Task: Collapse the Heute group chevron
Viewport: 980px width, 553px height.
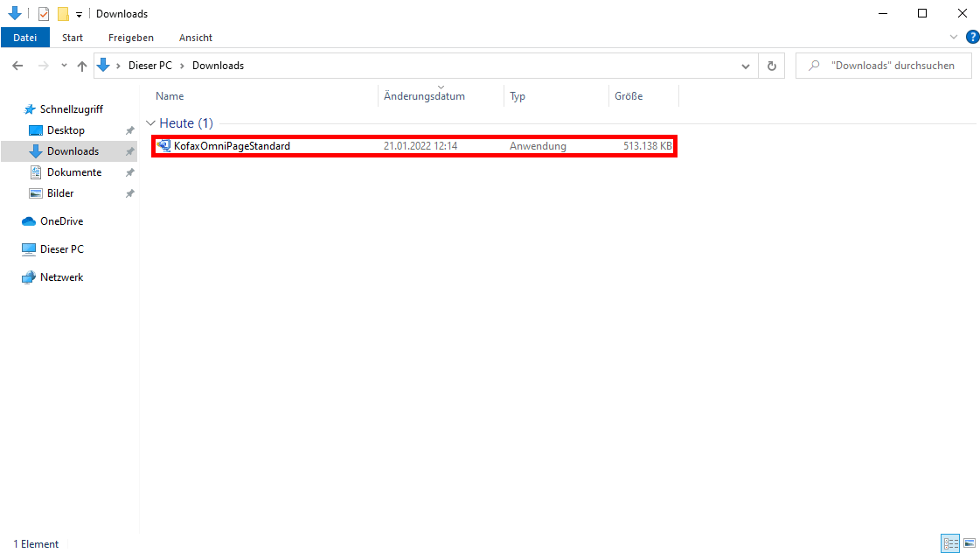Action: pos(151,123)
